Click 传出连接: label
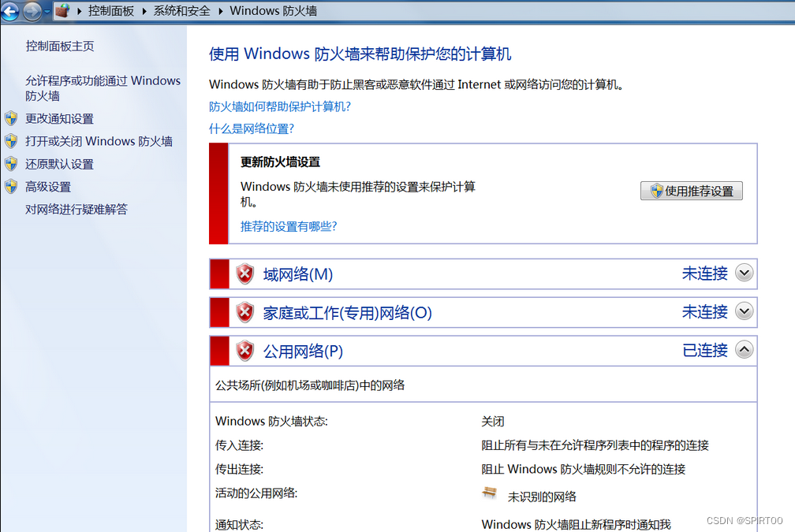 (x=239, y=469)
